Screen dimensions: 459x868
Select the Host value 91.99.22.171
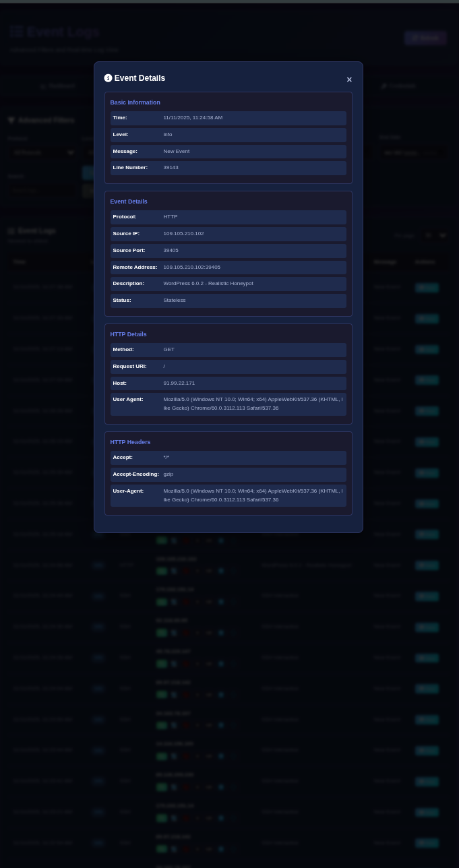179,383
